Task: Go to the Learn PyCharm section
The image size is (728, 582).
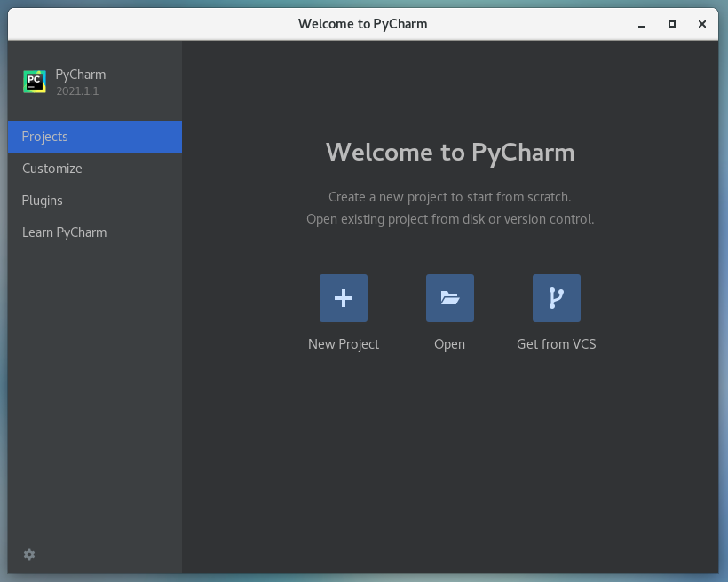Action: 64,232
